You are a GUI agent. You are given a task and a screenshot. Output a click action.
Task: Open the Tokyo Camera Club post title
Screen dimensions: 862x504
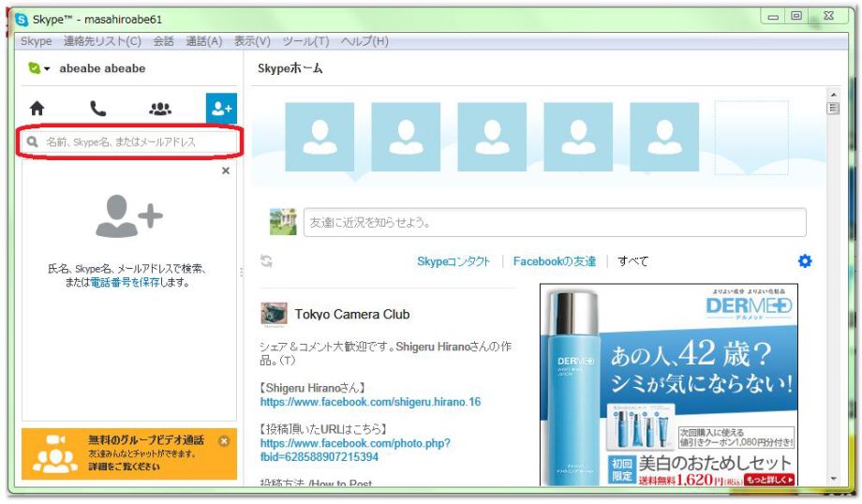pos(352,315)
